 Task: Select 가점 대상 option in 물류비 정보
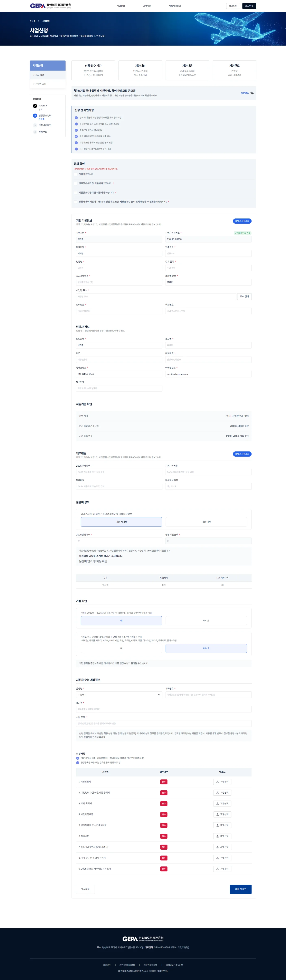(206, 522)
